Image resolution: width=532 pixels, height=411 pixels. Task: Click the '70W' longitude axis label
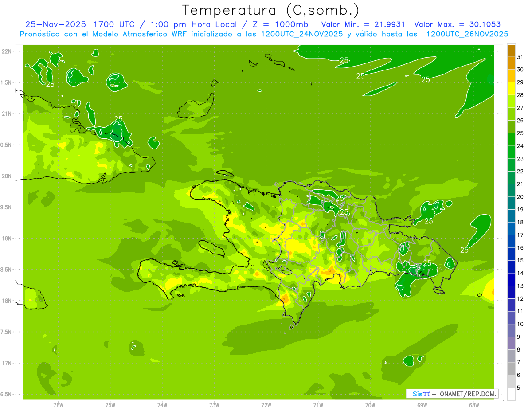click(370, 405)
